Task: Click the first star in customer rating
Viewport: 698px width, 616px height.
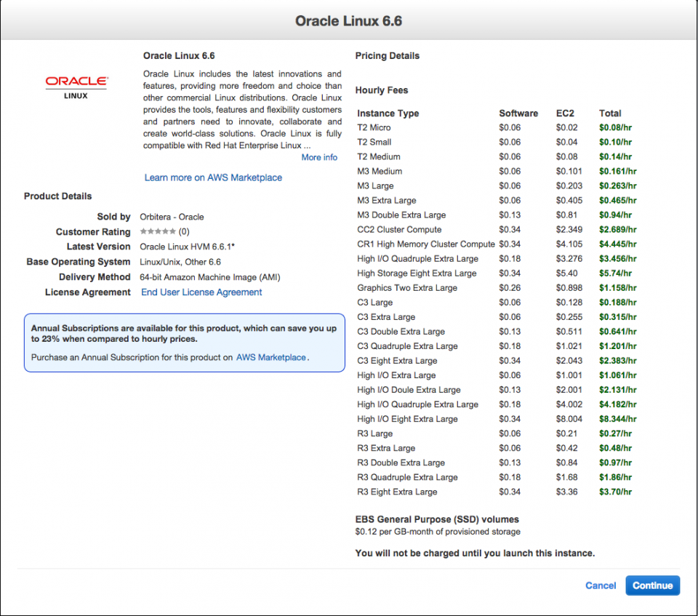Action: tap(143, 231)
